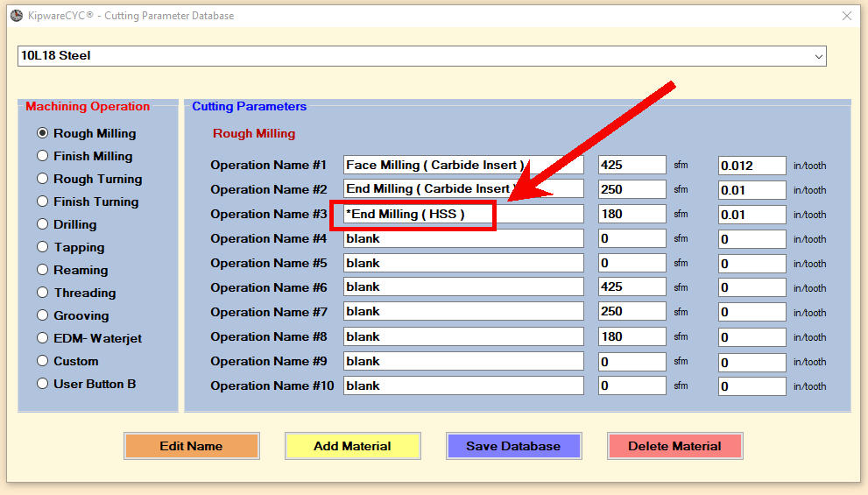The image size is (868, 495).
Task: Expand the 10L18 Steel material dropdown
Action: pos(818,56)
